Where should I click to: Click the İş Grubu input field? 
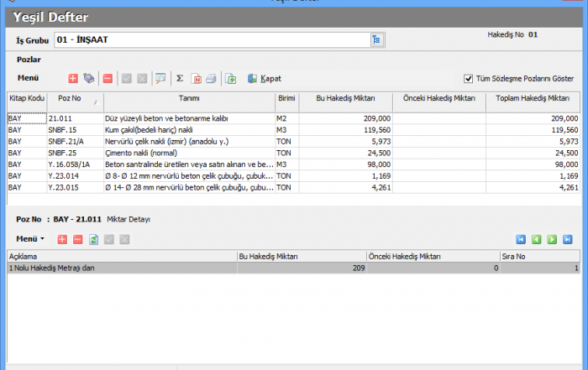click(x=210, y=39)
